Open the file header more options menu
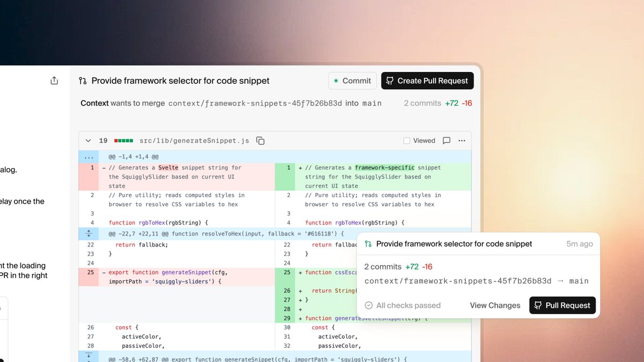The width and height of the screenshot is (644, 362). 462,141
